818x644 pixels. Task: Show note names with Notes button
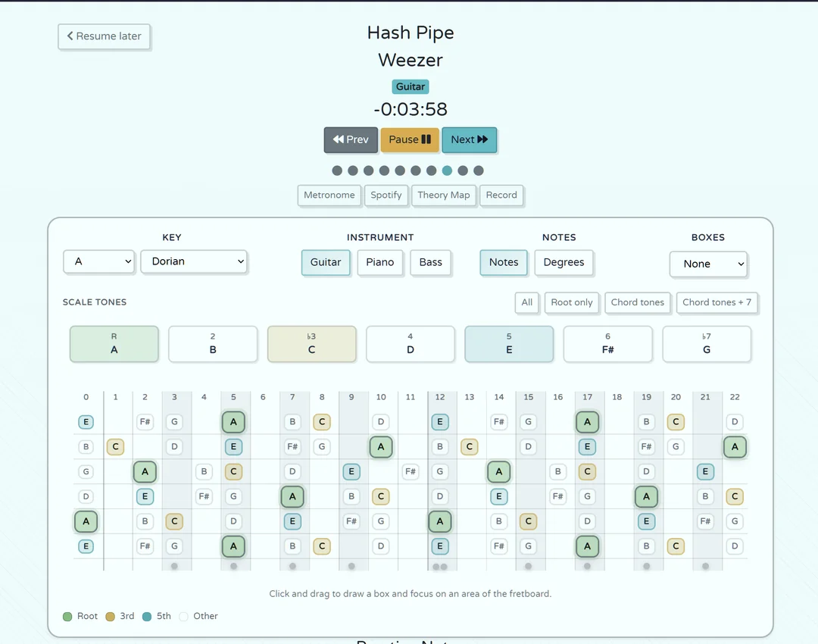point(504,262)
